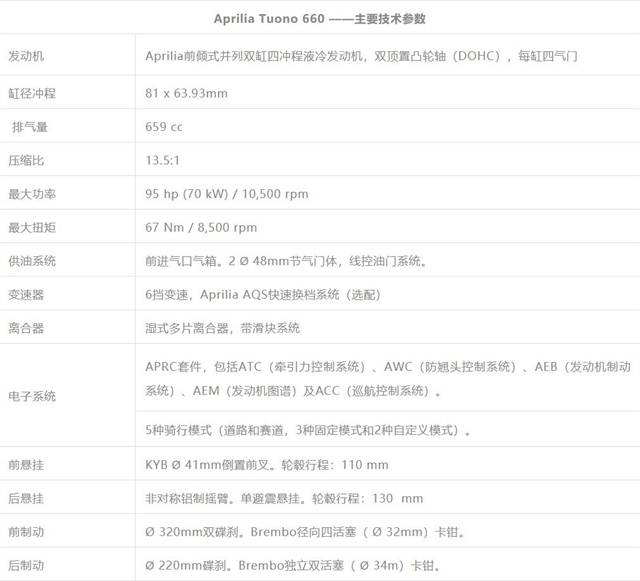Click the value '13.5:1'
This screenshot has width=640, height=581.
(x=162, y=160)
